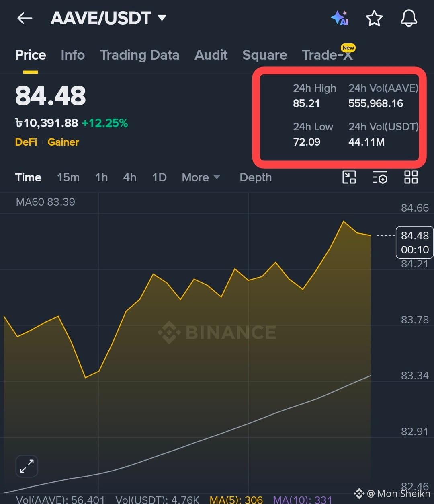The image size is (434, 504).
Task: Tap the 24h Vol(USDT) value 44.11M
Action: click(366, 142)
